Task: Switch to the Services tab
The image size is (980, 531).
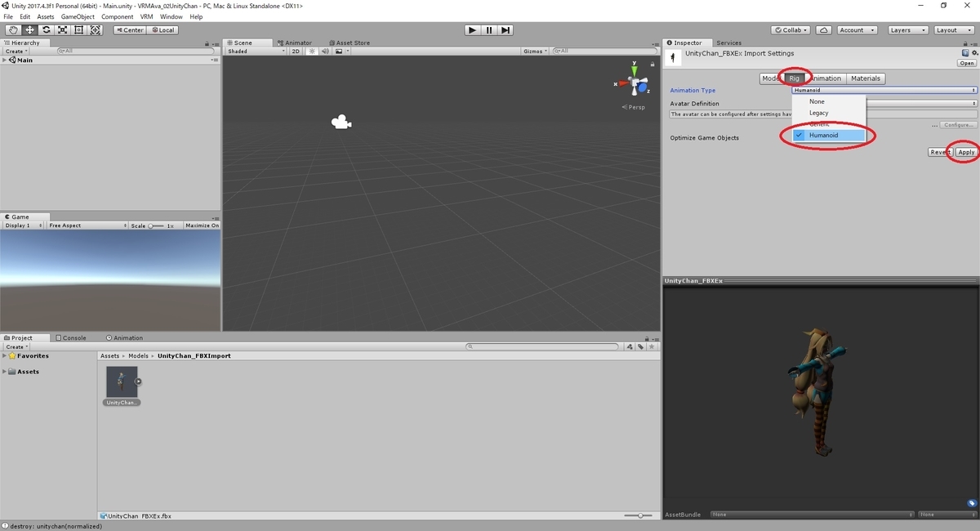Action: 728,42
